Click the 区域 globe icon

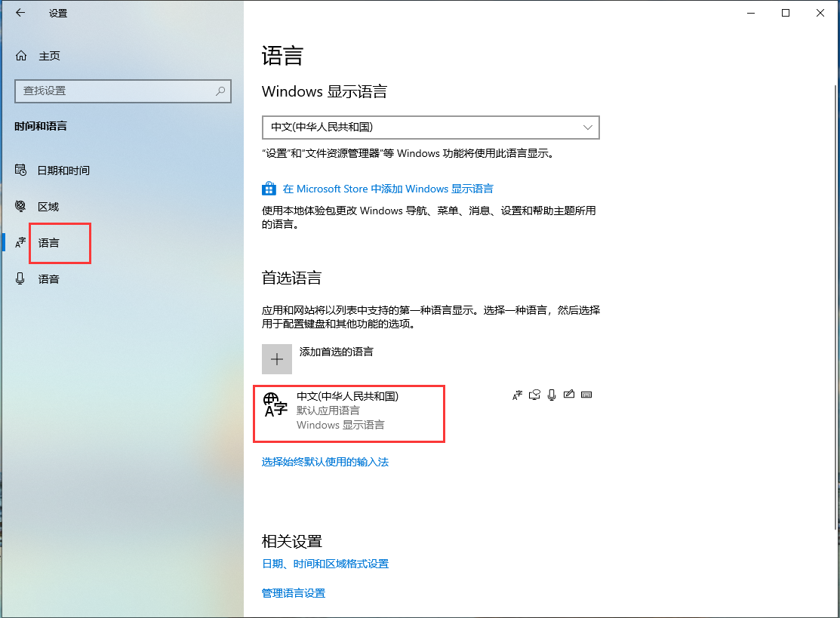pos(20,206)
